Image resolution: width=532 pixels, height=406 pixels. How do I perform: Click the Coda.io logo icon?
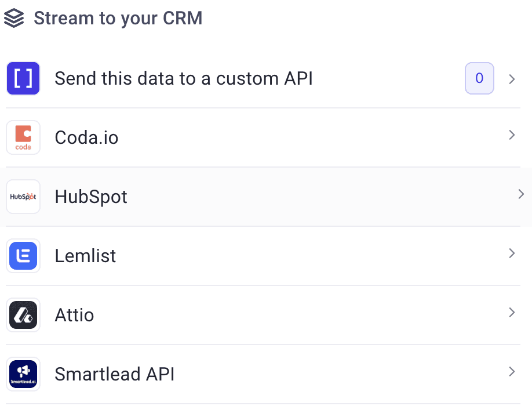tap(23, 137)
